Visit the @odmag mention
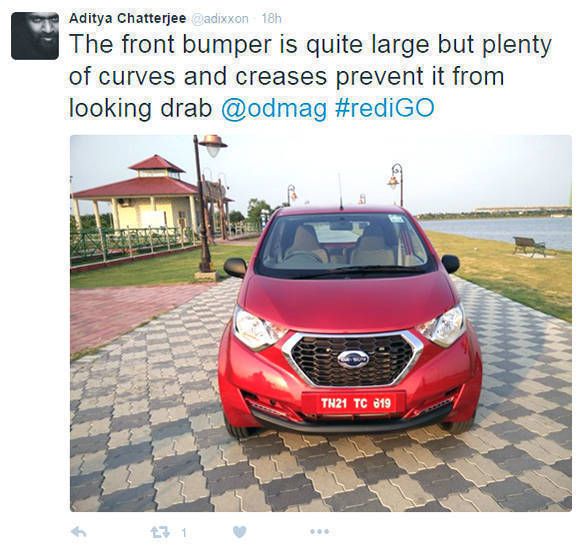 tap(274, 109)
